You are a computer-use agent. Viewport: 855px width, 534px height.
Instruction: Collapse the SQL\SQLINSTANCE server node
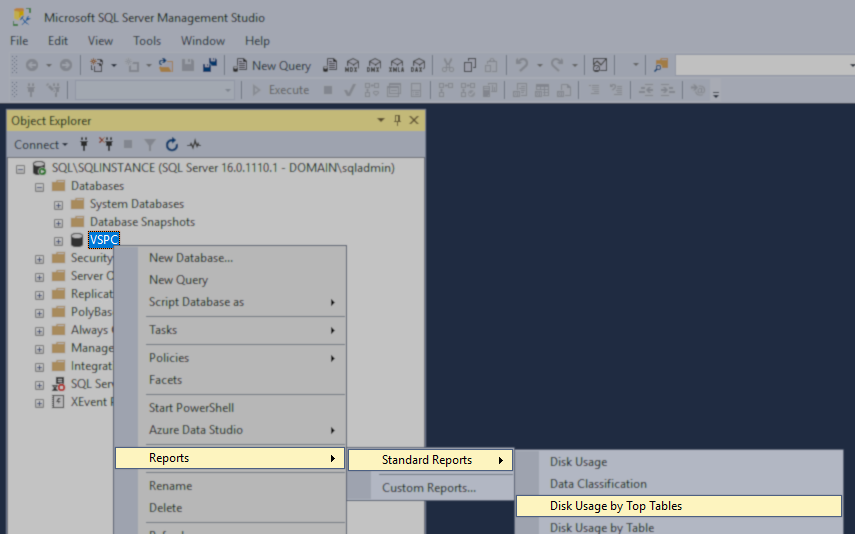(20, 169)
